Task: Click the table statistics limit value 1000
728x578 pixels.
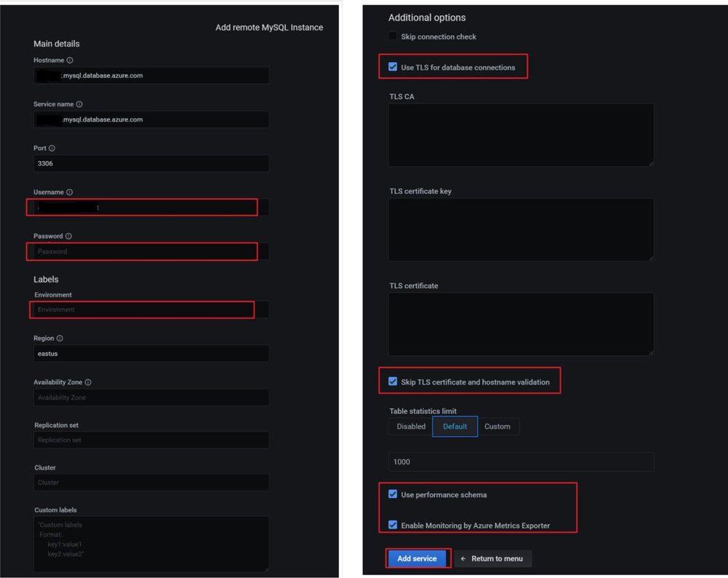Action: [x=521, y=462]
